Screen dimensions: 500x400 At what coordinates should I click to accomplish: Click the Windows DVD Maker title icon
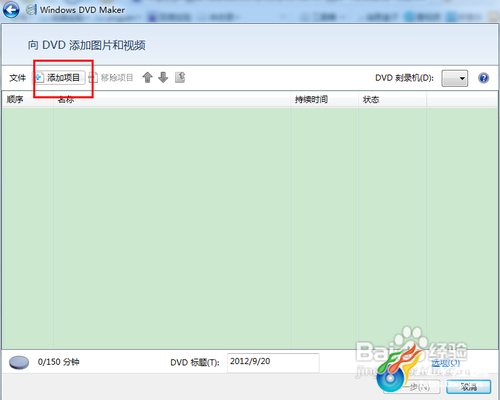pos(31,9)
